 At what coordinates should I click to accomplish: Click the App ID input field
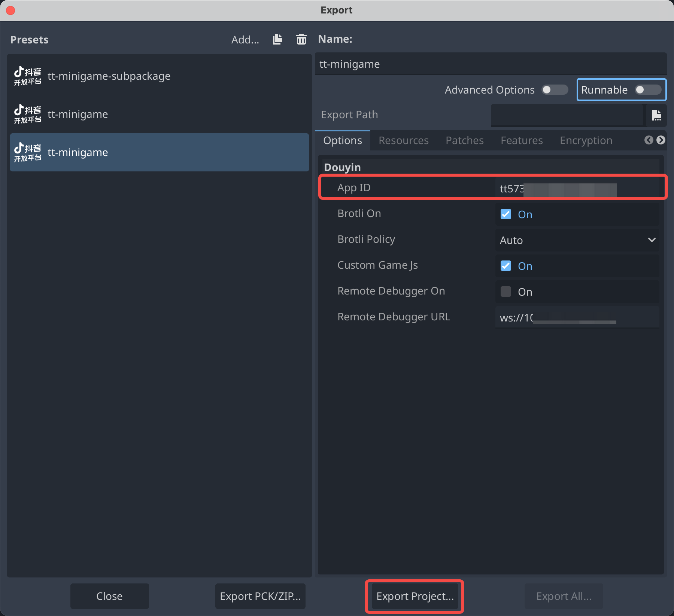tap(577, 188)
